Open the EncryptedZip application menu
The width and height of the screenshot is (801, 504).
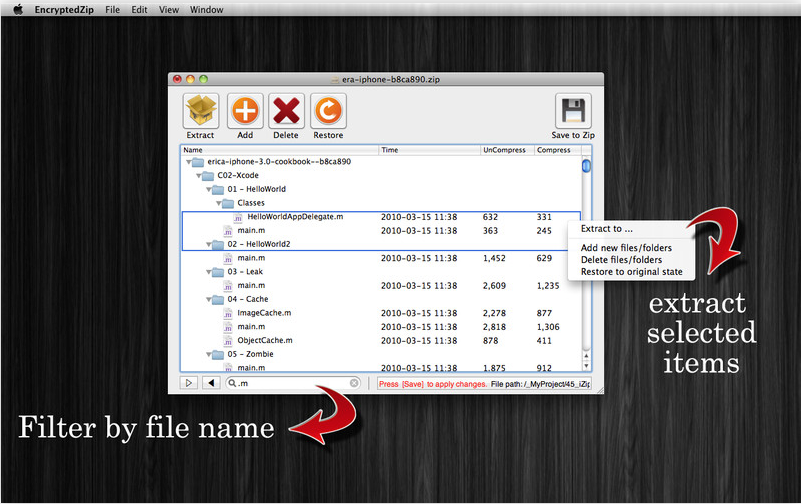64,9
